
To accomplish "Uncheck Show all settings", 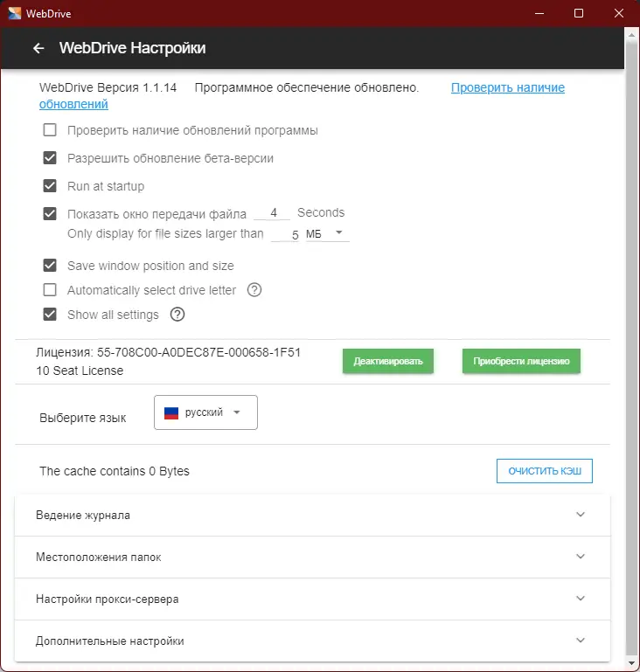I will (50, 314).
